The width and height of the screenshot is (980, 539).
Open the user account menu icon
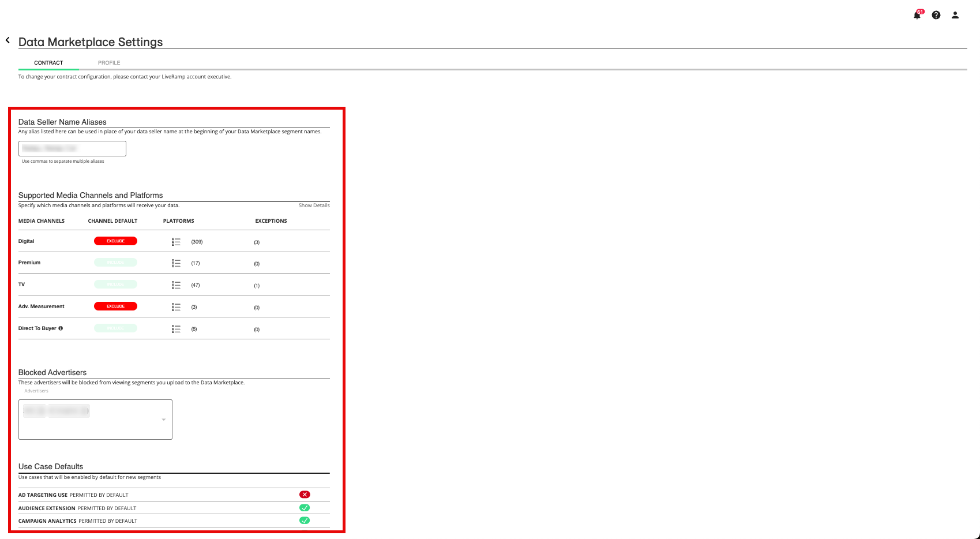coord(955,15)
